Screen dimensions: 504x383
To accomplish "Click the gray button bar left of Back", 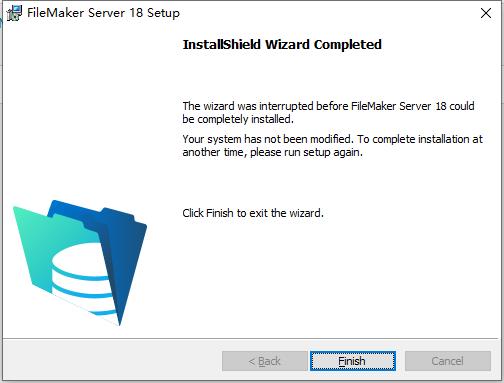I will tap(112, 361).
